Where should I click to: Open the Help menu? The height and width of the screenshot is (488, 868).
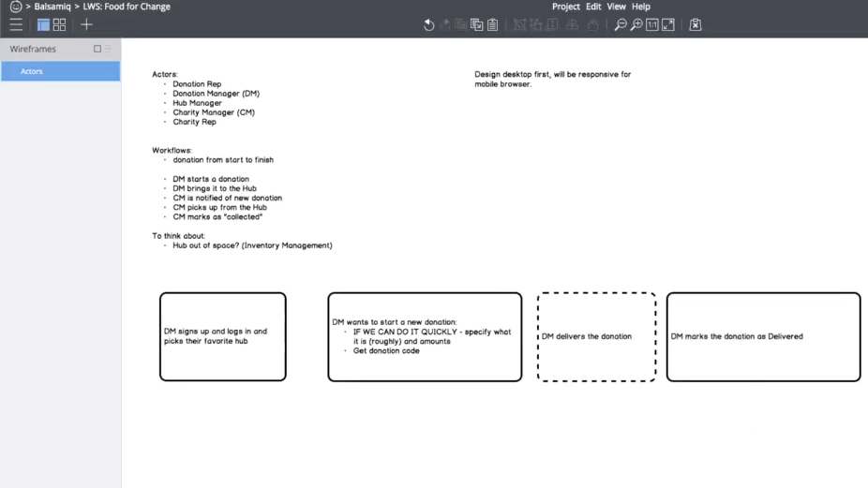click(641, 7)
